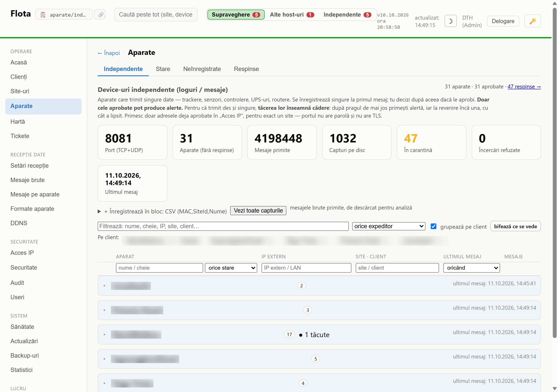Viewport: 558px width, 392px height.
Task: Click the 'Filtrează: nume, cheie, IP' filter field
Action: [x=223, y=226]
